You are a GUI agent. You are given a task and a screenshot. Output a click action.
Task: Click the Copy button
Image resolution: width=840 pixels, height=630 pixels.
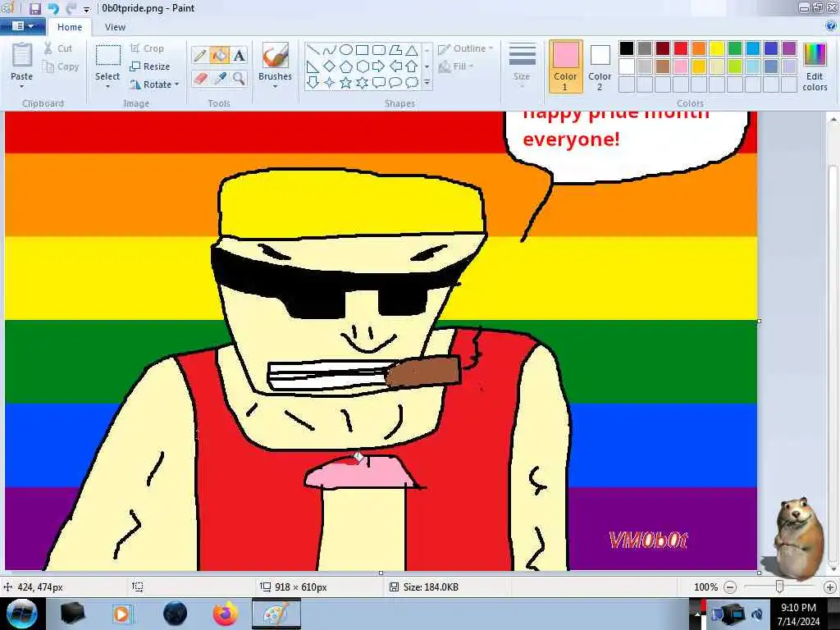pos(61,66)
